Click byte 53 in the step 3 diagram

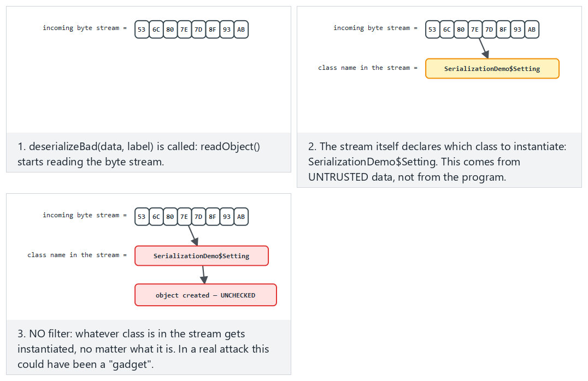[x=142, y=217]
